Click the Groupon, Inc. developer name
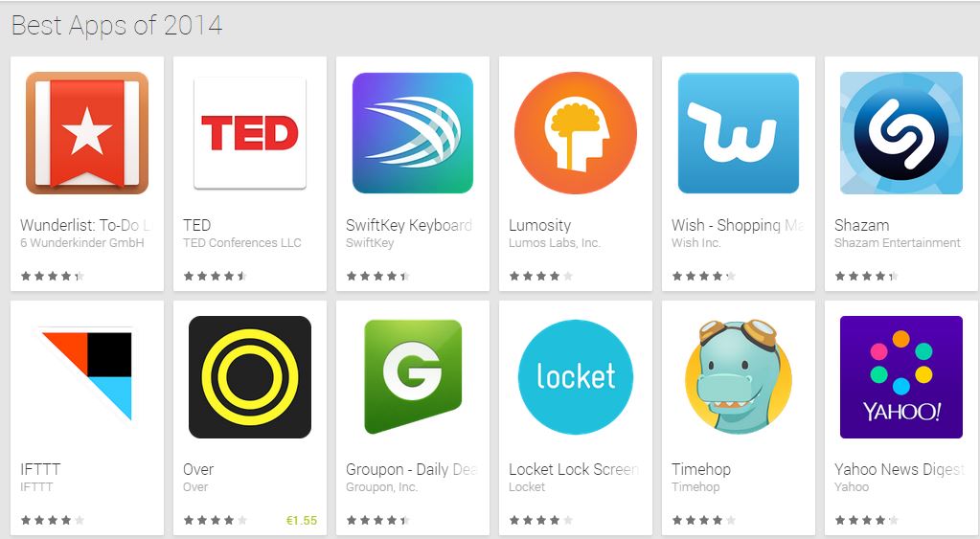Image resolution: width=980 pixels, height=539 pixels. click(x=381, y=487)
